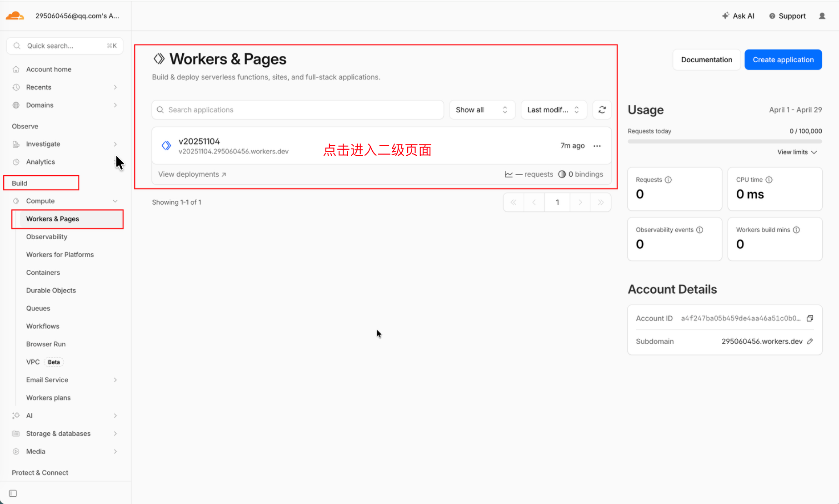Expand the Recents submenu
This screenshot has width=839, height=504.
click(115, 87)
